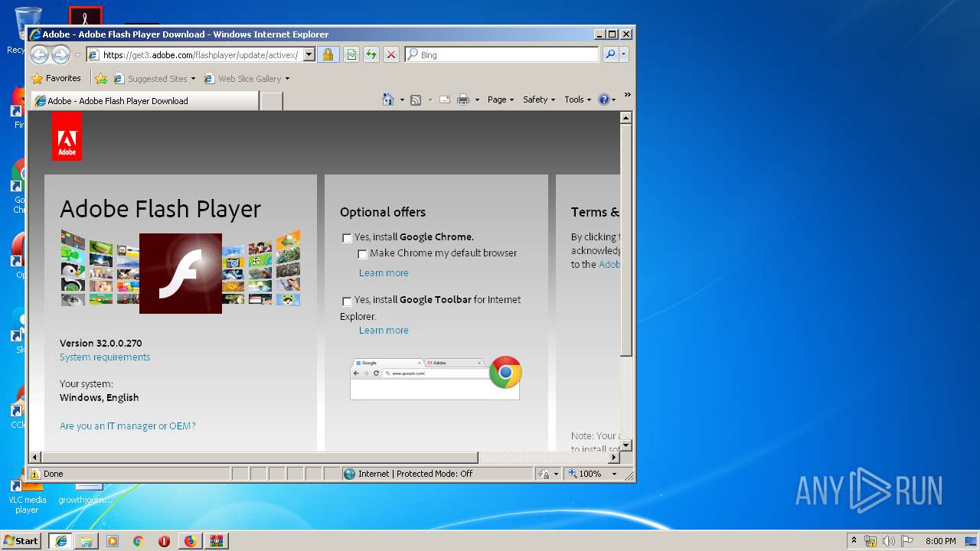Click the vertical scrollbar down arrow
980x551 pixels.
[626, 445]
